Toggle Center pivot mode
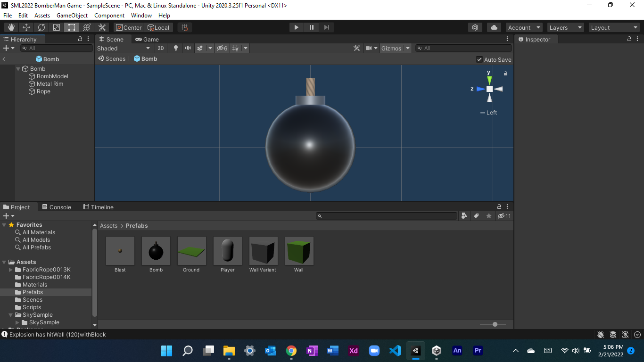The width and height of the screenshot is (644, 362). pyautogui.click(x=128, y=27)
